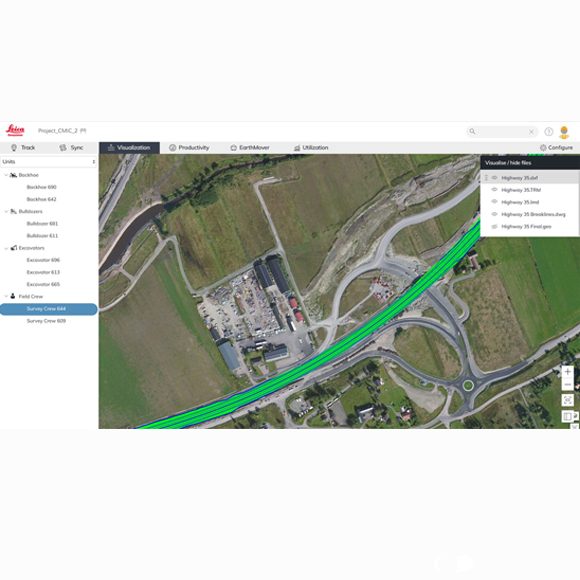Select Survey Crew 609 in list

46,321
